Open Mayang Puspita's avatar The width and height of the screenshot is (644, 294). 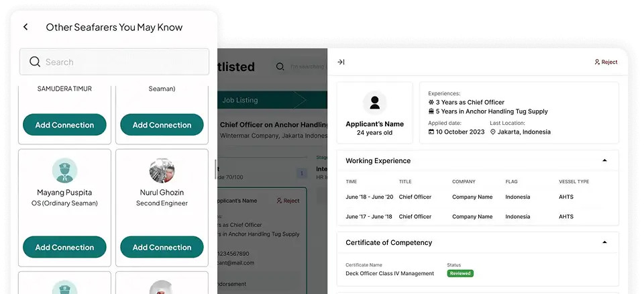64,170
